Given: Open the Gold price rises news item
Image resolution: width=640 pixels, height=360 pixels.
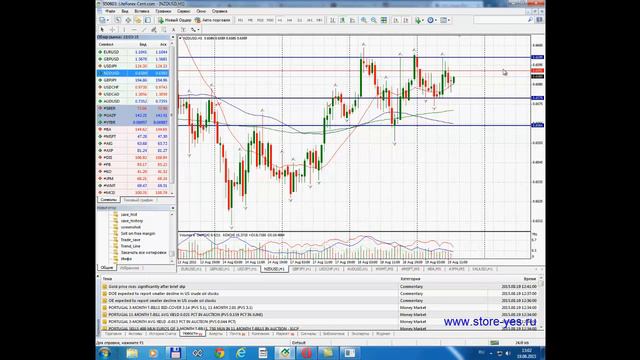Looking at the screenshot, I should [147, 287].
